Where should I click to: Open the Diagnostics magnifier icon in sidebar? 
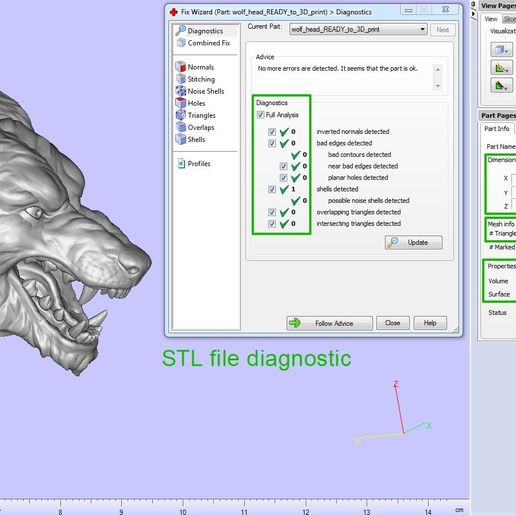coord(181,30)
